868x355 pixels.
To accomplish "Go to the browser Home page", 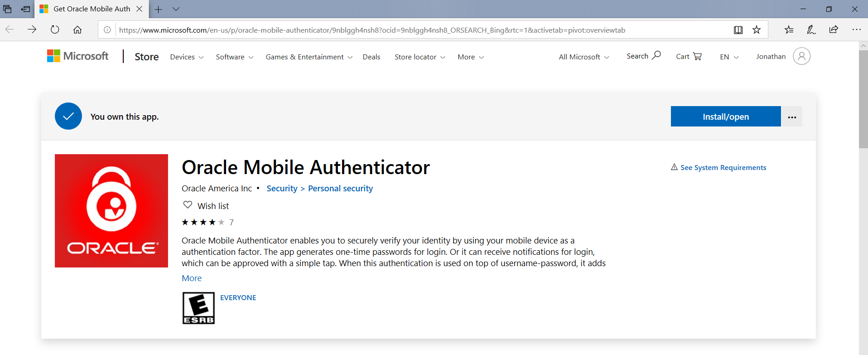I will pyautogui.click(x=77, y=29).
